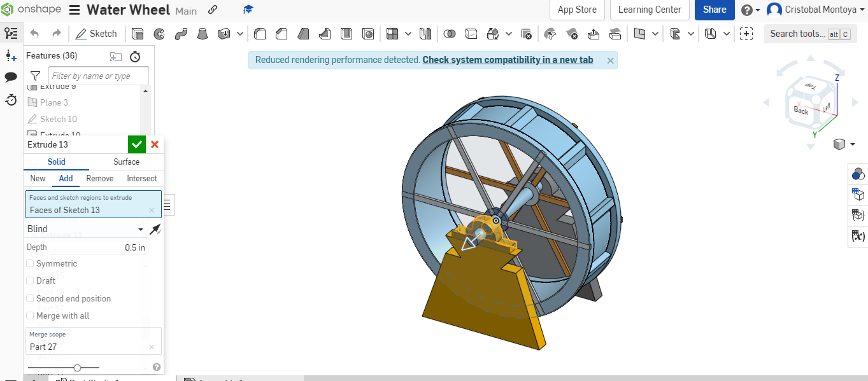Click the Redo arrow
868x381 pixels.
[57, 34]
